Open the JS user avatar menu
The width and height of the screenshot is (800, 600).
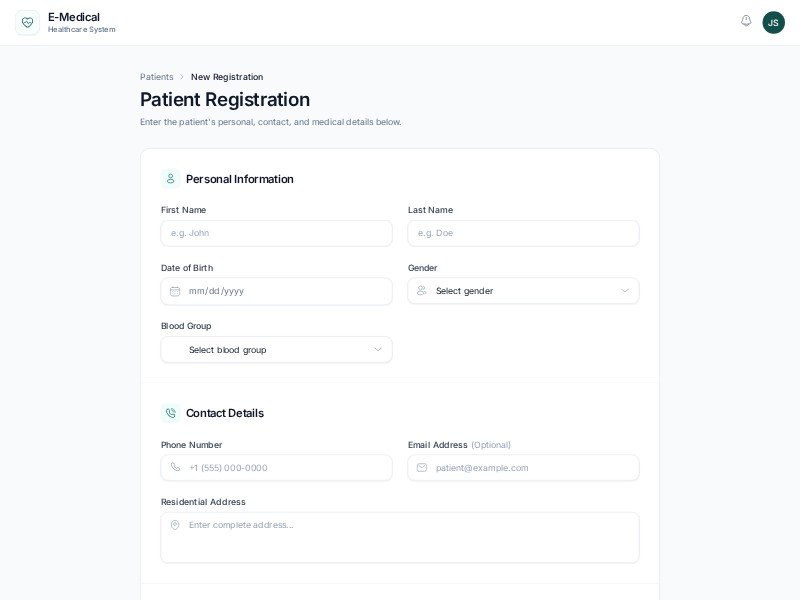click(773, 22)
